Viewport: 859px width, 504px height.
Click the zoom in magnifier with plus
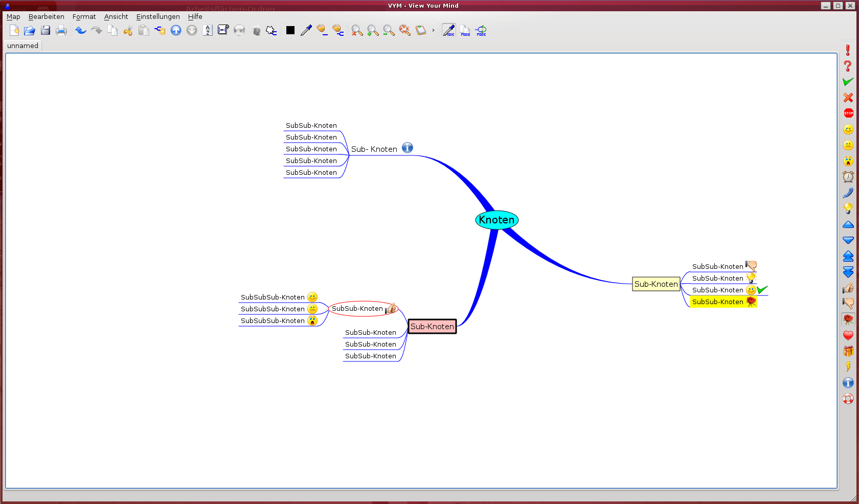373,31
